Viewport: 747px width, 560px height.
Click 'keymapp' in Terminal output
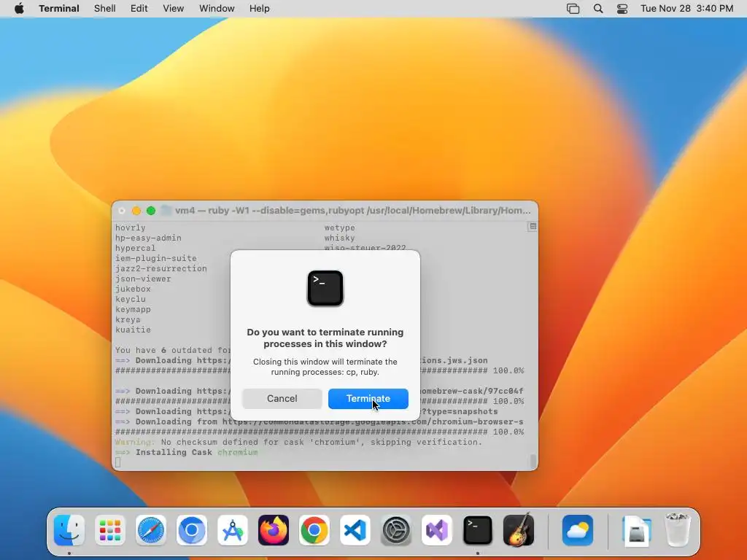click(133, 309)
